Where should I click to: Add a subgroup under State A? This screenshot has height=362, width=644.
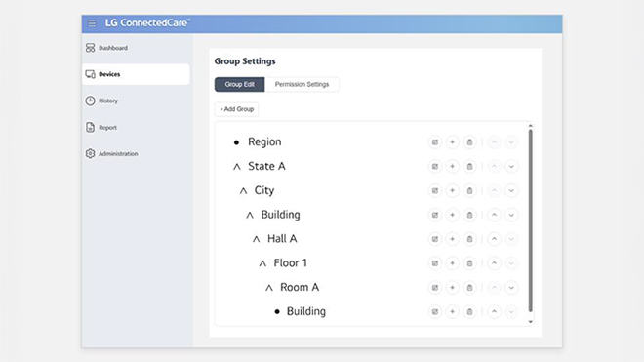point(452,167)
